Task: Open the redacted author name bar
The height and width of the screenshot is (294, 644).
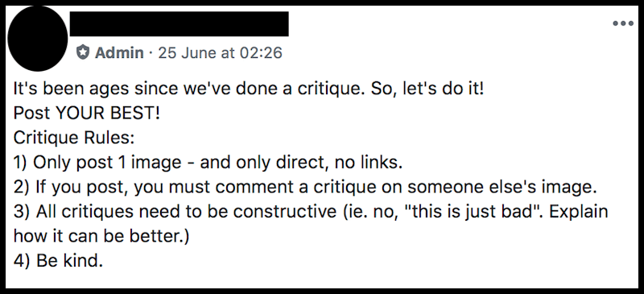Action: click(179, 24)
